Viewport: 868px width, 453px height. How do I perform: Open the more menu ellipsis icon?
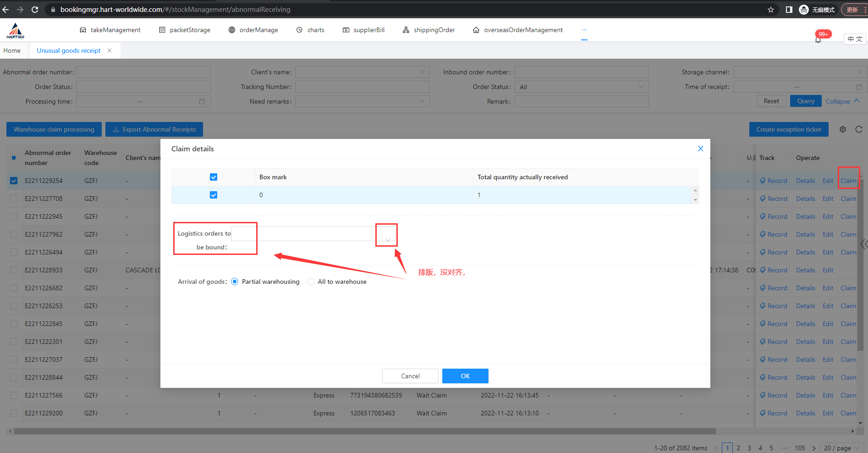584,30
